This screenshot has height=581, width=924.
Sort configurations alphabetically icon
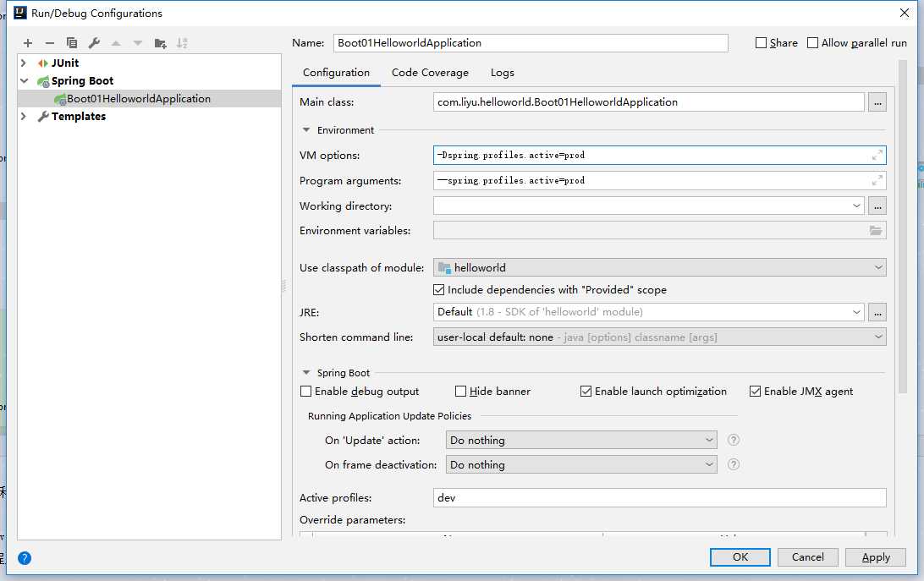pos(182,43)
